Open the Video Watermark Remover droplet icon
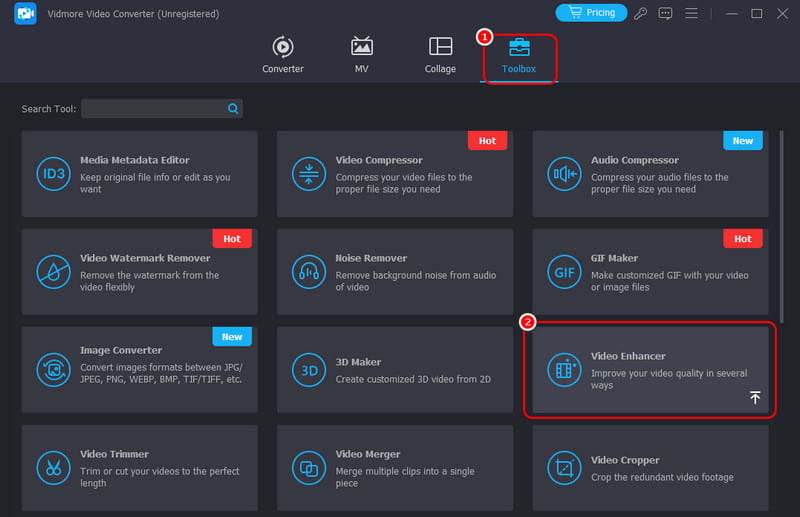 (x=52, y=272)
